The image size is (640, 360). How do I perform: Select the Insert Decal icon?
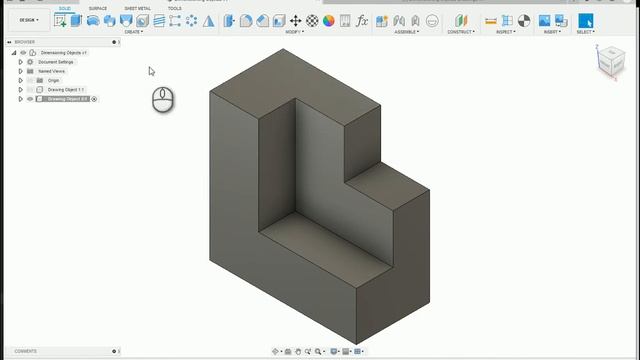[561, 20]
